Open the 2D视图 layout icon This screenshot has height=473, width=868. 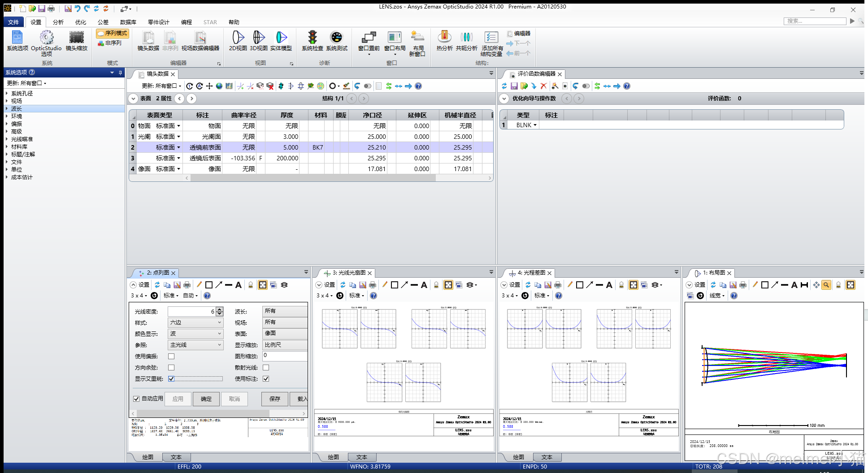[x=238, y=41]
